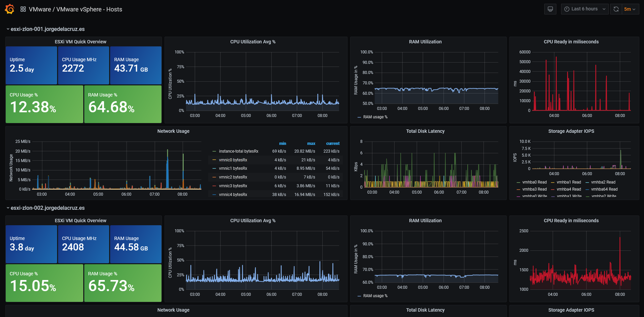Toggle the vmnic4 bytesRx series
Viewport: 644px width, 317px height.
(233, 195)
